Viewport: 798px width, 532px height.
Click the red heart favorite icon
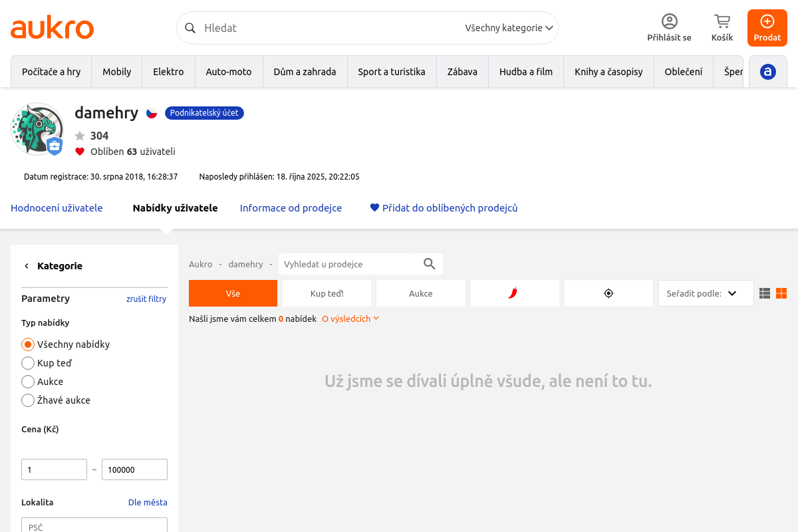click(x=80, y=152)
